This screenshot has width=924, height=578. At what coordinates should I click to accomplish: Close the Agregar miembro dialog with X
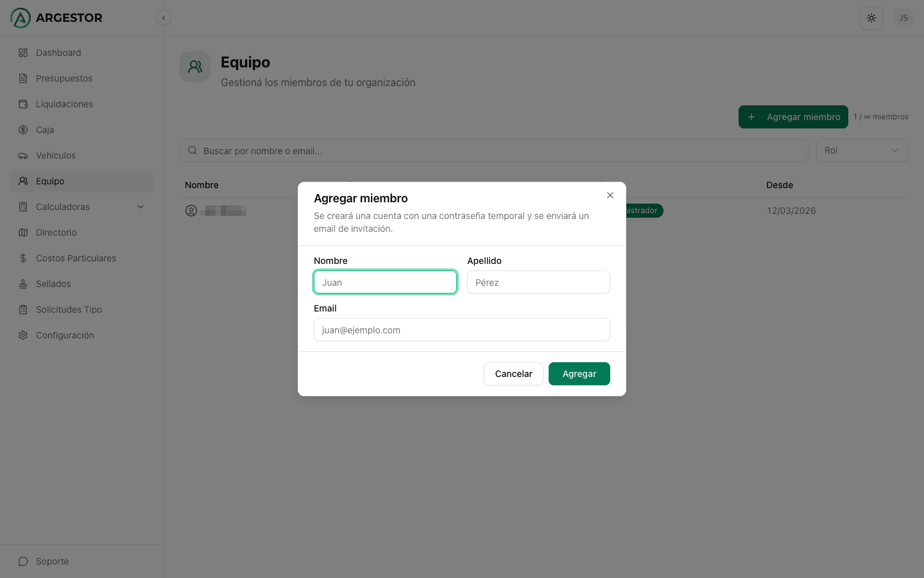click(x=610, y=195)
